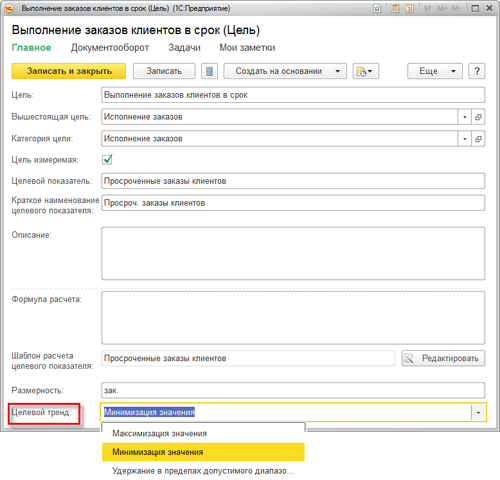Click Записать и закрыть button
The width and height of the screenshot is (500, 480).
click(x=69, y=71)
